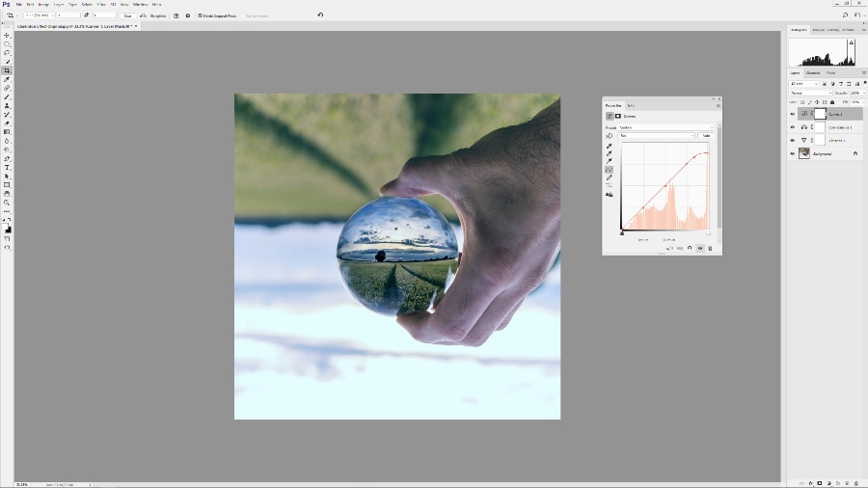Click the Clear button in options bar
868x488 pixels.
[127, 15]
